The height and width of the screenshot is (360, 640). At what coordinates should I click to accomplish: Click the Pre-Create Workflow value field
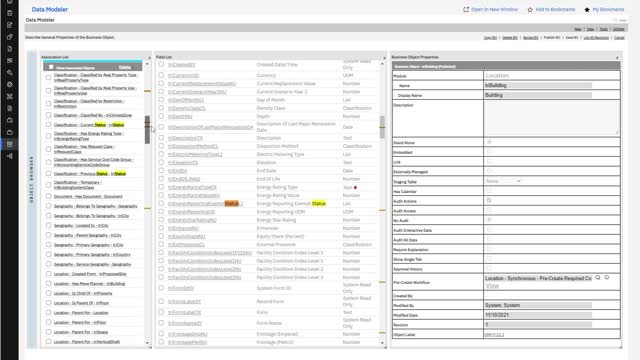(x=538, y=278)
